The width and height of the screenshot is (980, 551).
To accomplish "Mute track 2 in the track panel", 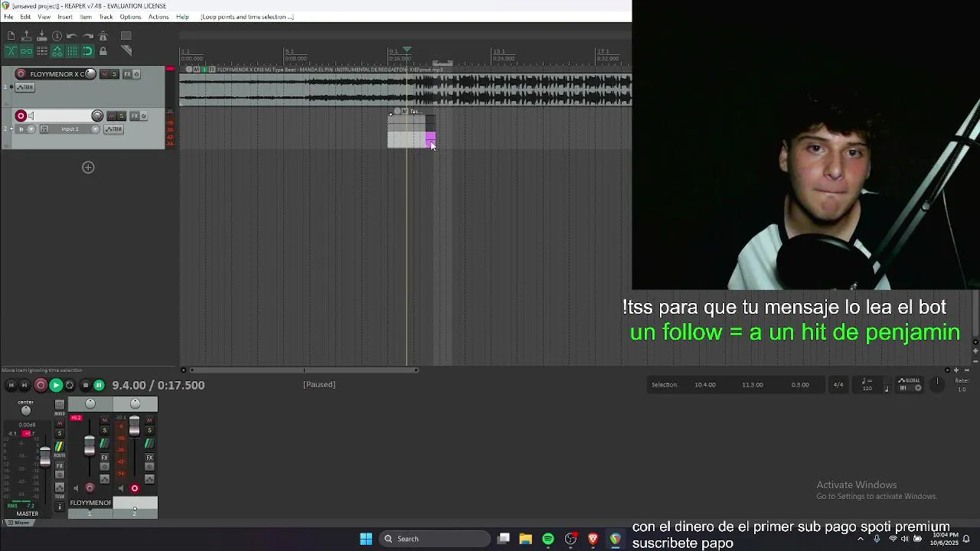I will coord(112,116).
